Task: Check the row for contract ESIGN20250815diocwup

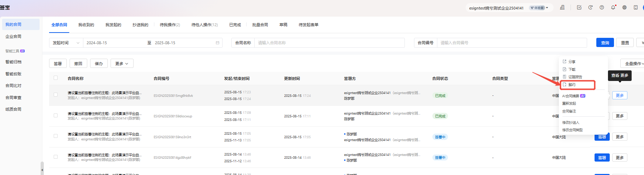Action: 55,115
